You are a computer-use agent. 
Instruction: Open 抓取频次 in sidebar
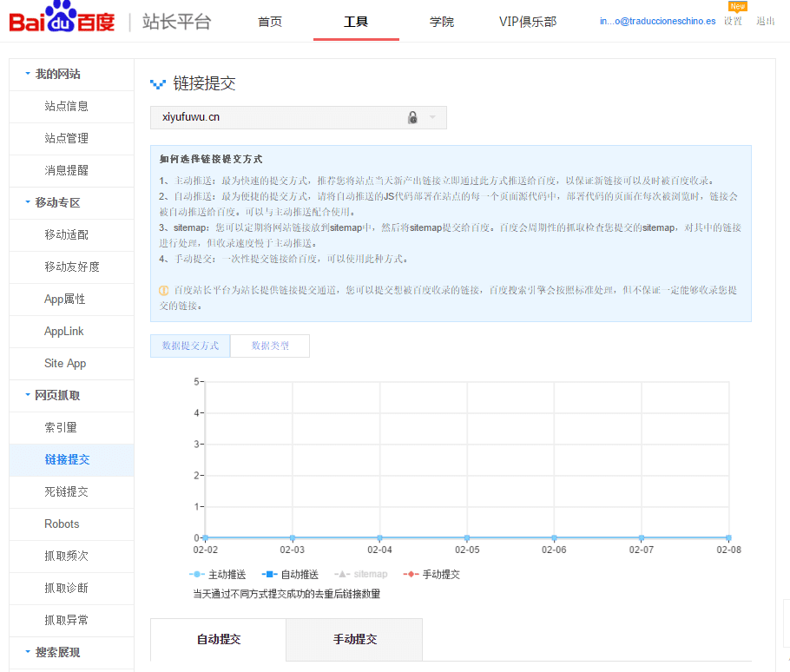pos(71,557)
